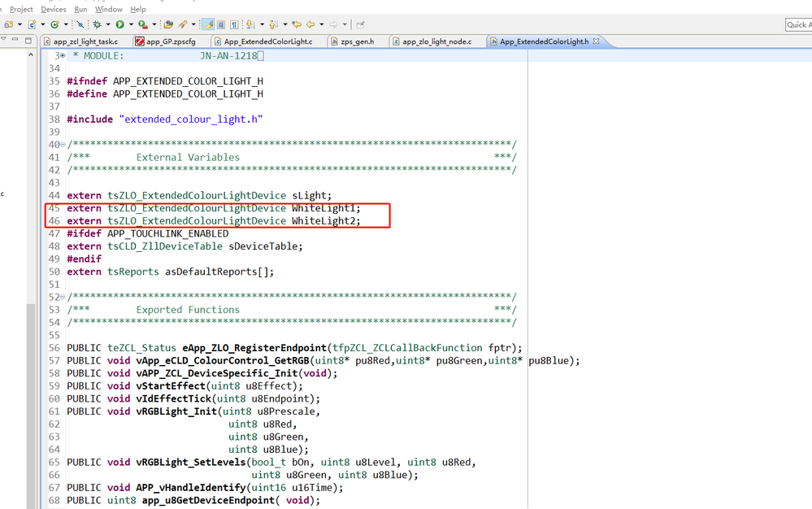The width and height of the screenshot is (812, 509).
Task: Click vRGBLight_Init function name
Action: [176, 411]
